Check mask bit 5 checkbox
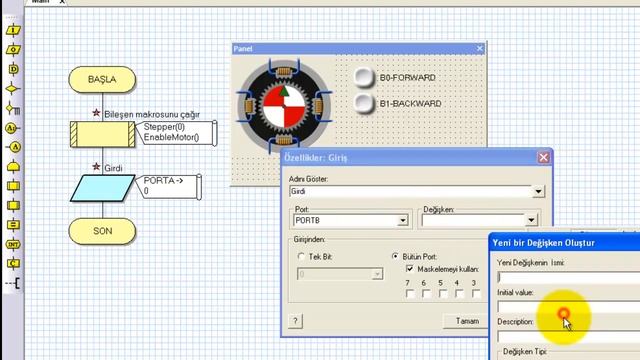 tap(443, 293)
